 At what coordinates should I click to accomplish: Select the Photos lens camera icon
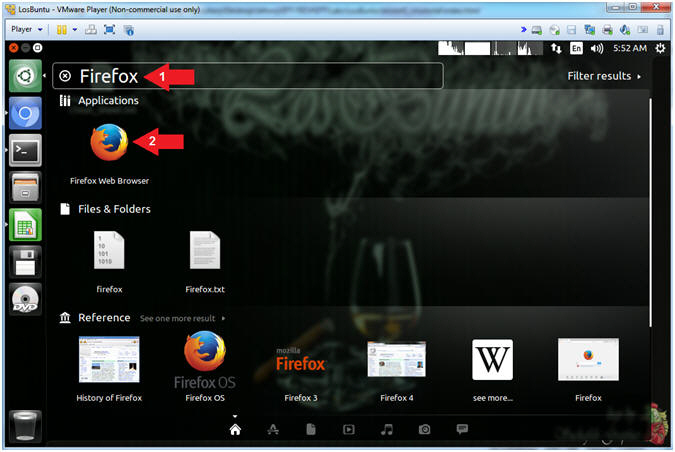(424, 429)
